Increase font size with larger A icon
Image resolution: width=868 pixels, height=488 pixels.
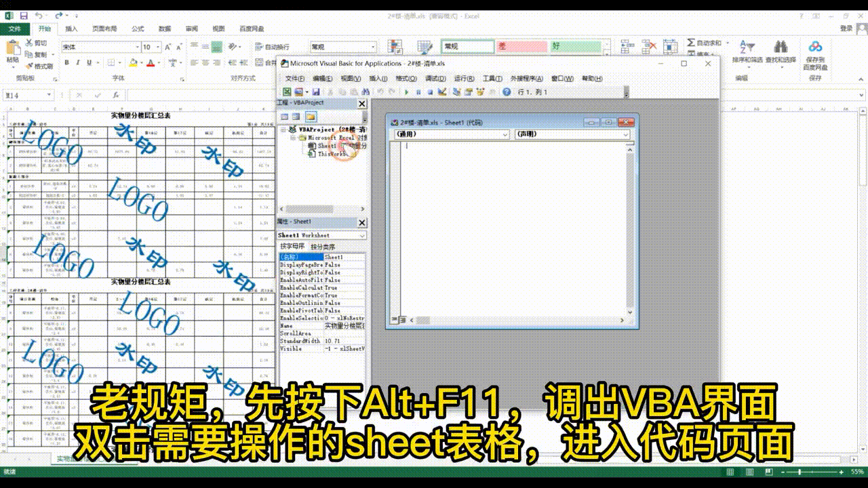pos(167,47)
